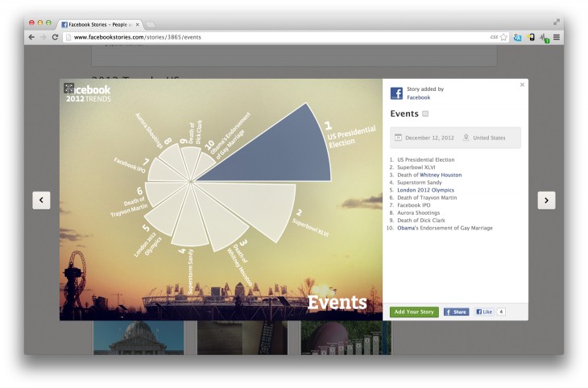
Task: Expand the image to fullscreen view
Action: pos(69,89)
